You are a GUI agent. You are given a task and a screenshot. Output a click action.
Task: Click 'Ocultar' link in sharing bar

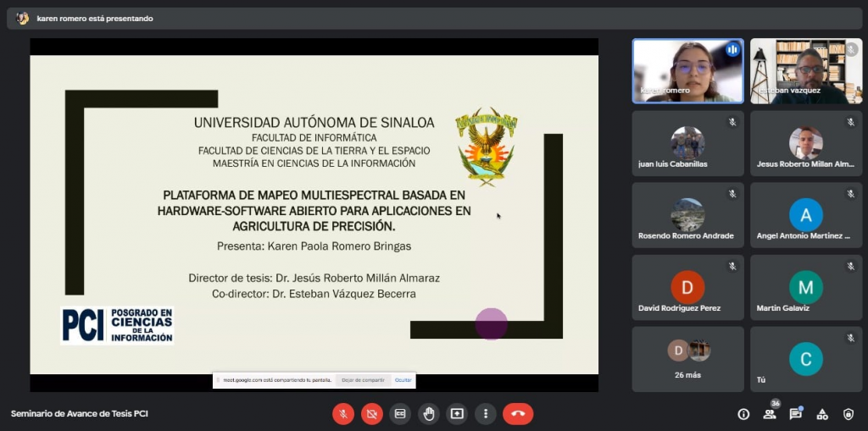[x=403, y=380]
